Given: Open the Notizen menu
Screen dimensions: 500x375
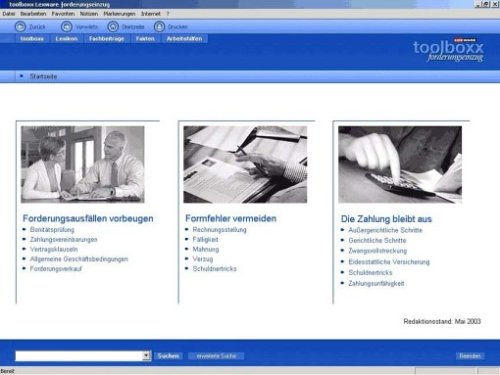Looking at the screenshot, I should (89, 14).
